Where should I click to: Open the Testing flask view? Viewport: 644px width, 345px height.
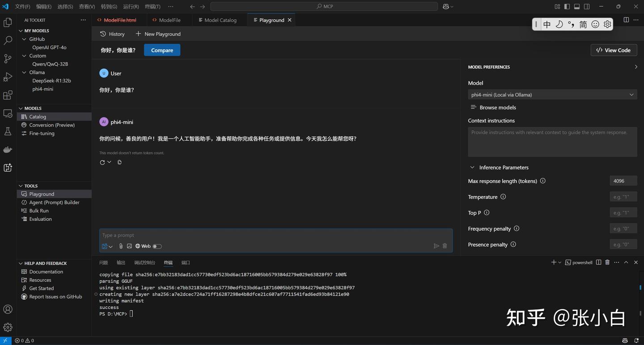point(8,131)
